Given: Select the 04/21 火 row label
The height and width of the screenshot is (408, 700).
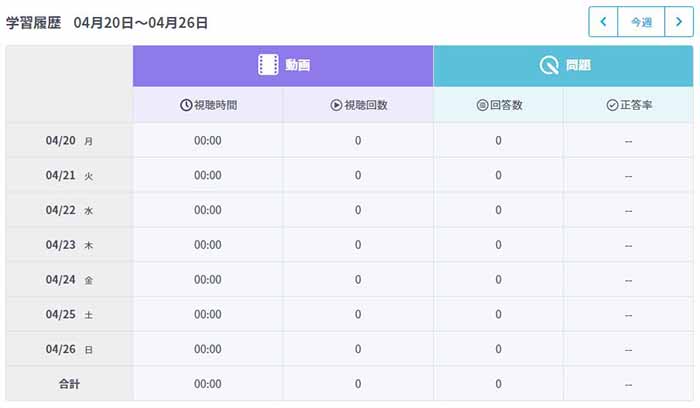Looking at the screenshot, I should click(x=69, y=175).
